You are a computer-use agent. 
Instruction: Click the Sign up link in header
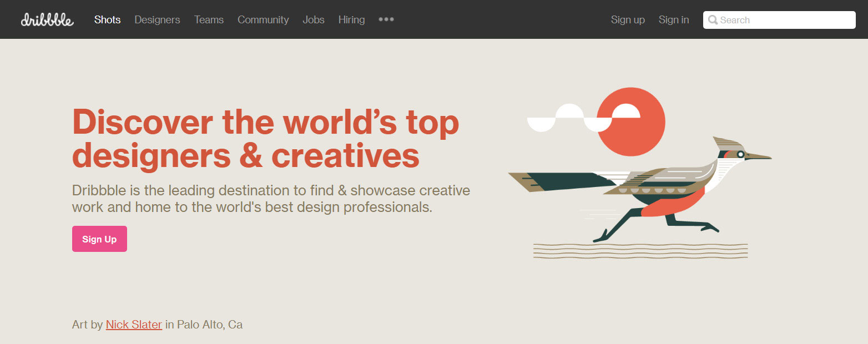(x=628, y=20)
